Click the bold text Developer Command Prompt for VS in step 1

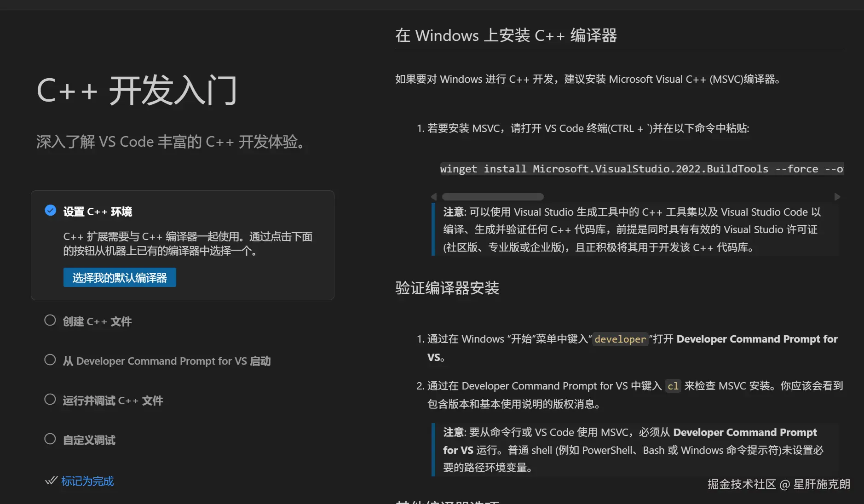tap(633, 348)
